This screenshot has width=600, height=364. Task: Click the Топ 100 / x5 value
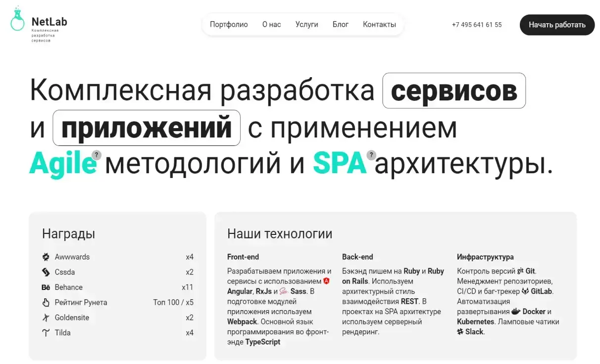(x=173, y=302)
